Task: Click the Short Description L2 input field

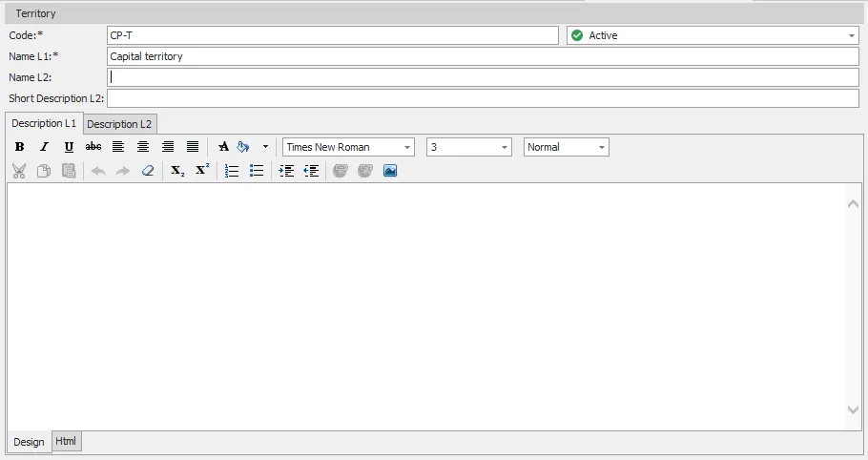Action: point(483,98)
